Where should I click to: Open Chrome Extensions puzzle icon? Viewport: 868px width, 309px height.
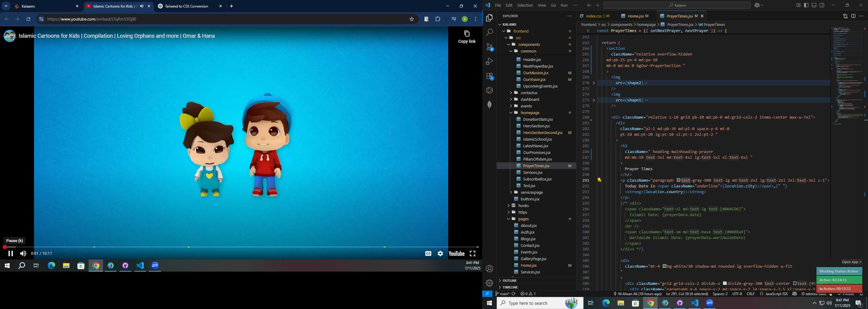(x=438, y=19)
